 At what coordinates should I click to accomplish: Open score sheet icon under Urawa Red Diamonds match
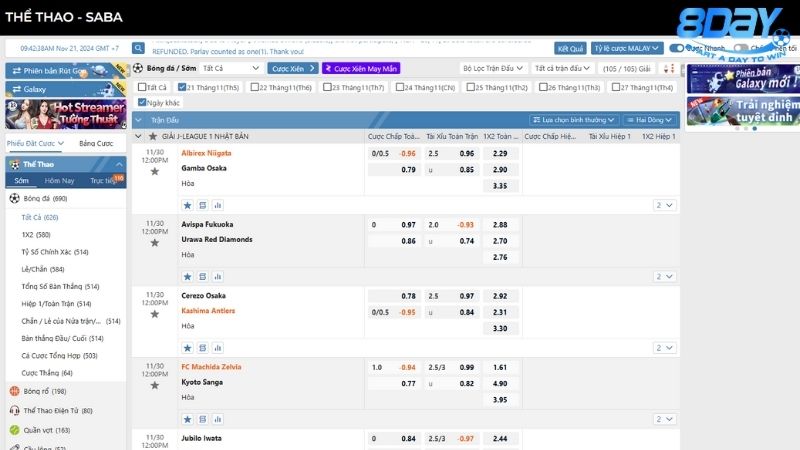click(x=203, y=277)
